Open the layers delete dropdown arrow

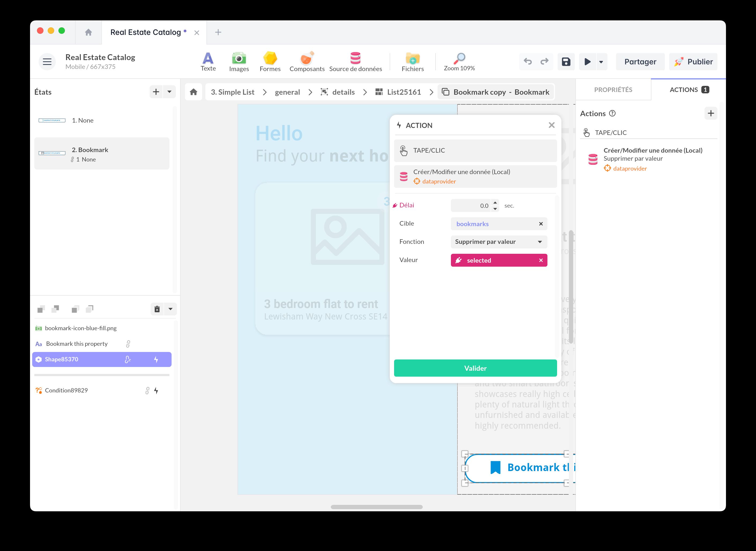(x=170, y=309)
